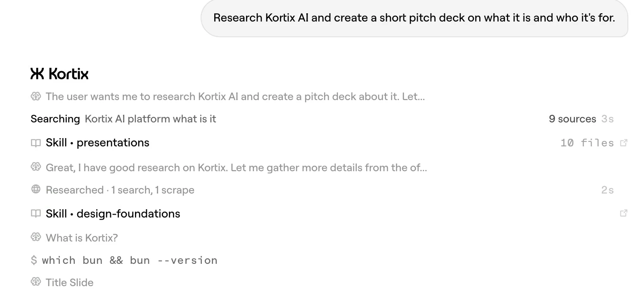Click the book icon next to Skill design-foundations
Screen dimensions: 644x294
36,214
